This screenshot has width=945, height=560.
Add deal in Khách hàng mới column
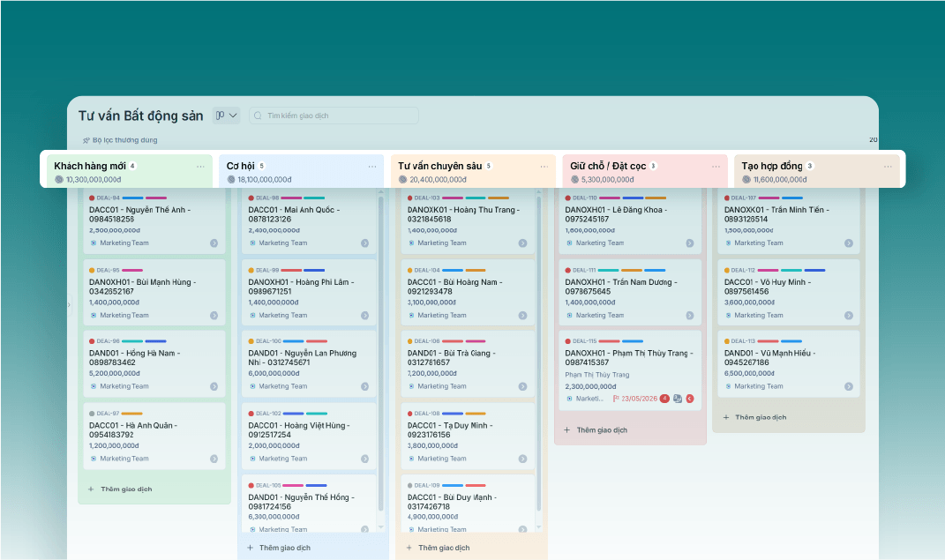pos(120,489)
